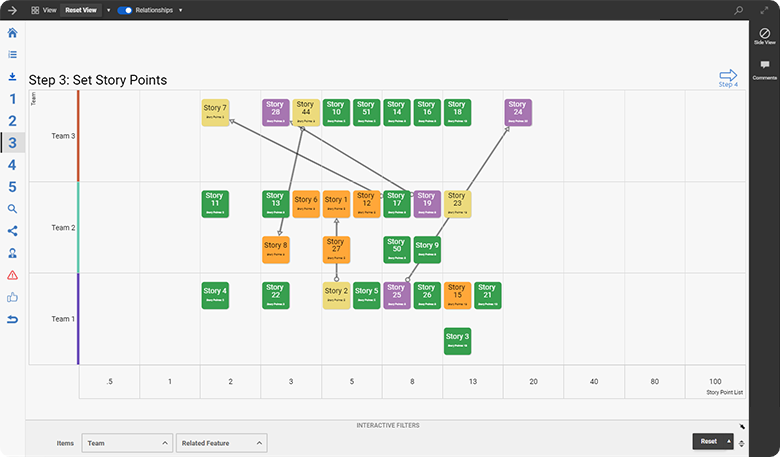Select the Story 24 purple card

tap(516, 111)
